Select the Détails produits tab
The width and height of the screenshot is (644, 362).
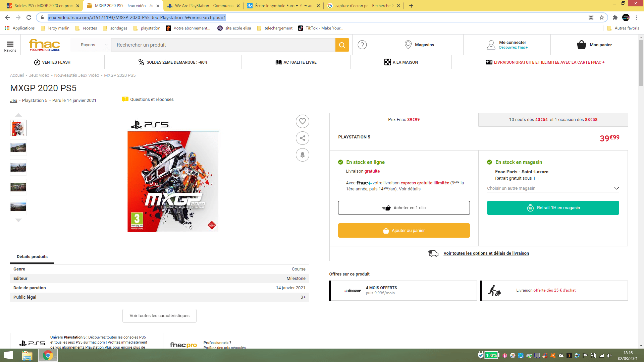32,257
